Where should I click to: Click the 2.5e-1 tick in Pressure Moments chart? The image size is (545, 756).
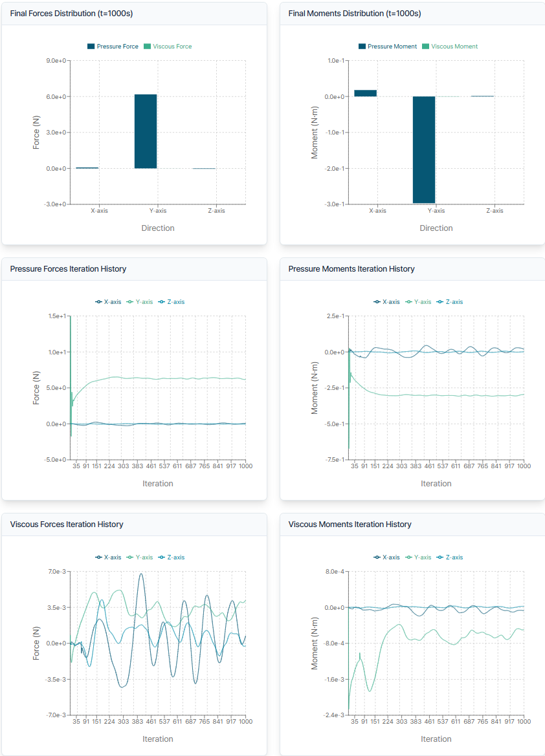coord(335,316)
